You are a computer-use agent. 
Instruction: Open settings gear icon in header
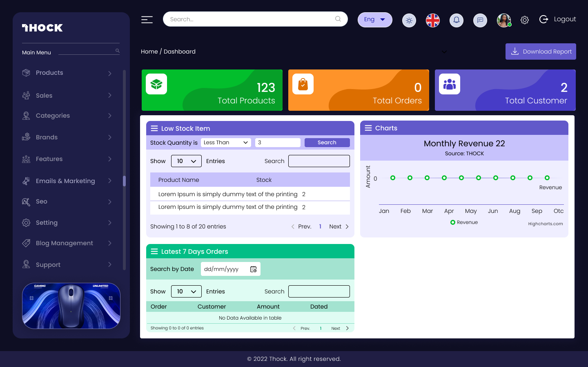point(525,20)
